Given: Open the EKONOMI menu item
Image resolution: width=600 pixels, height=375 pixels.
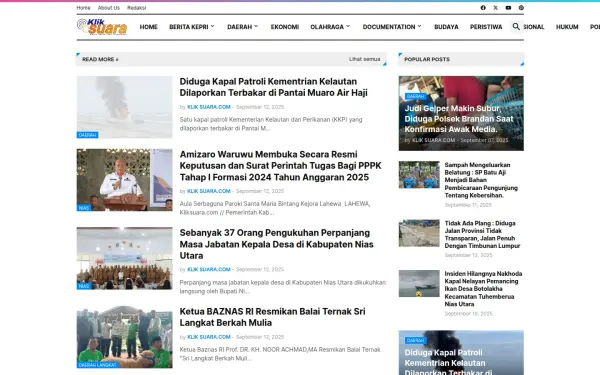Looking at the screenshot, I should coord(285,27).
